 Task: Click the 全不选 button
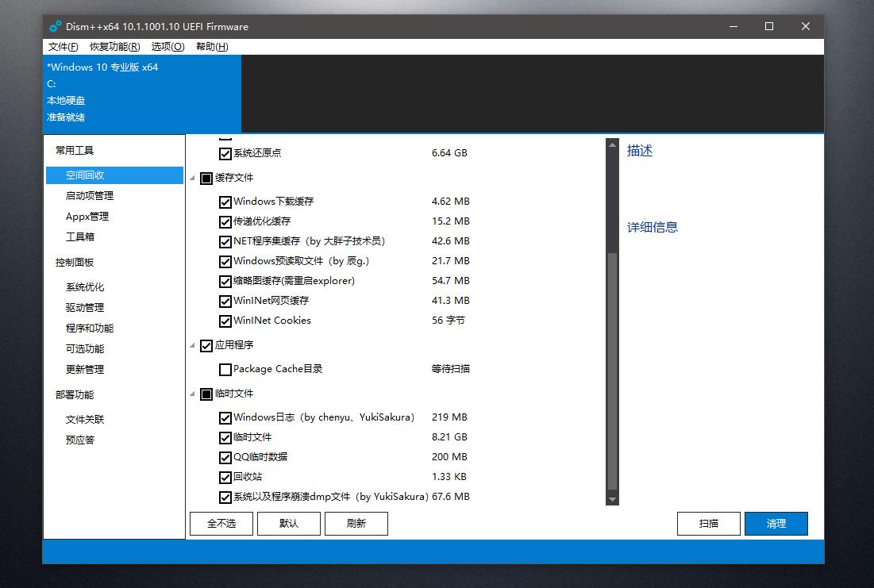pyautogui.click(x=221, y=524)
